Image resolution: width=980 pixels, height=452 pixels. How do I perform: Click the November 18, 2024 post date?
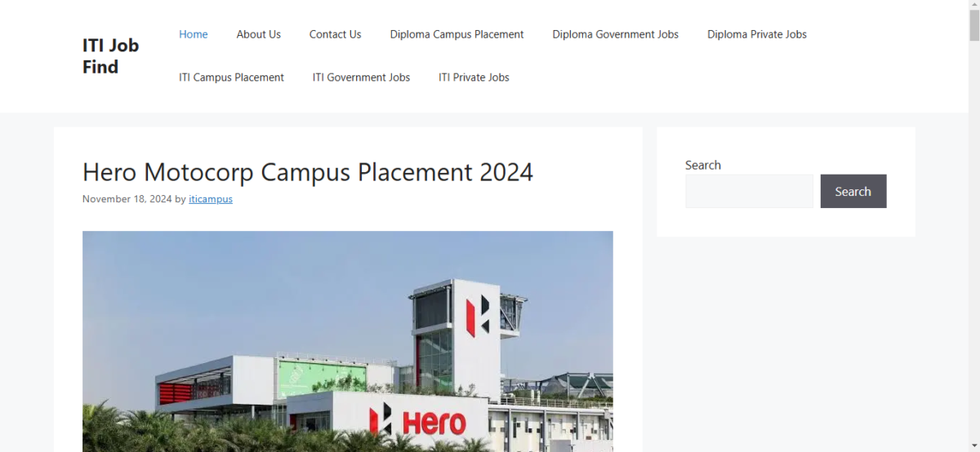[x=127, y=199]
